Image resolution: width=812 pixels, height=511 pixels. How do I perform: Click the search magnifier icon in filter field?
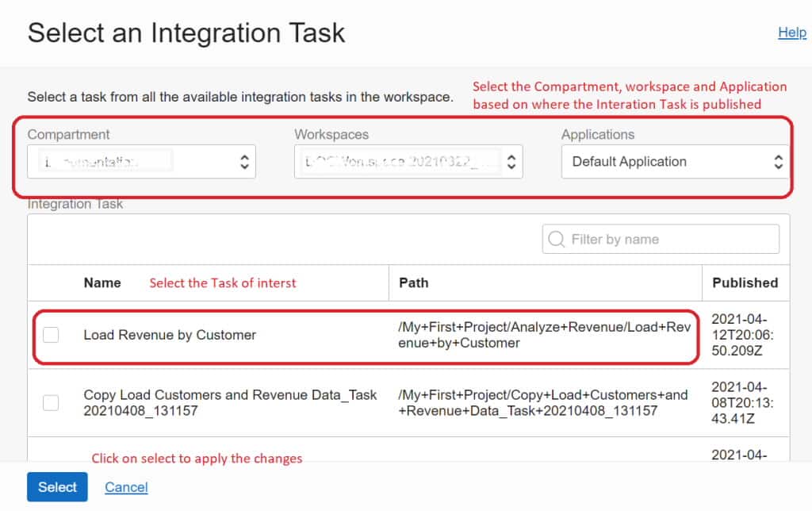(x=555, y=239)
